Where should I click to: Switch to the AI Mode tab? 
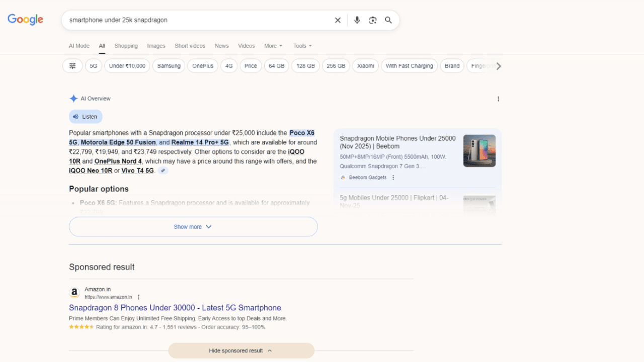point(79,46)
